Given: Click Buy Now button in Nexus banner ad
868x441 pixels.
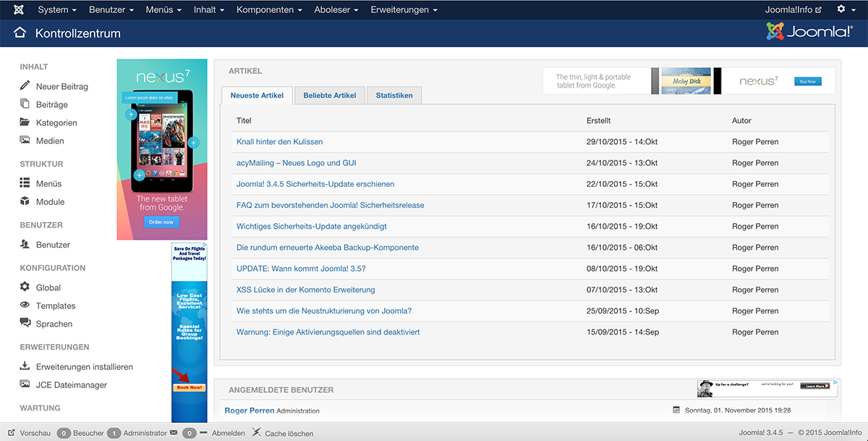Looking at the screenshot, I should click(807, 81).
